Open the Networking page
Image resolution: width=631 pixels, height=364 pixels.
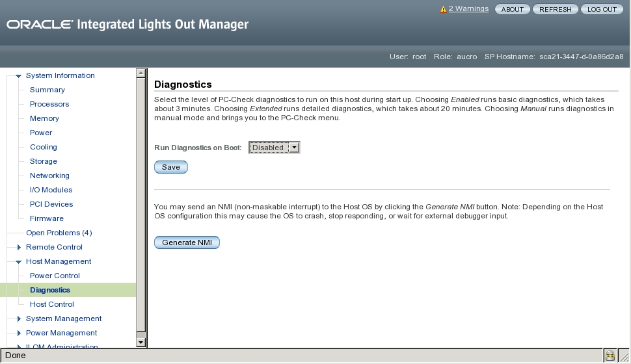pos(49,175)
